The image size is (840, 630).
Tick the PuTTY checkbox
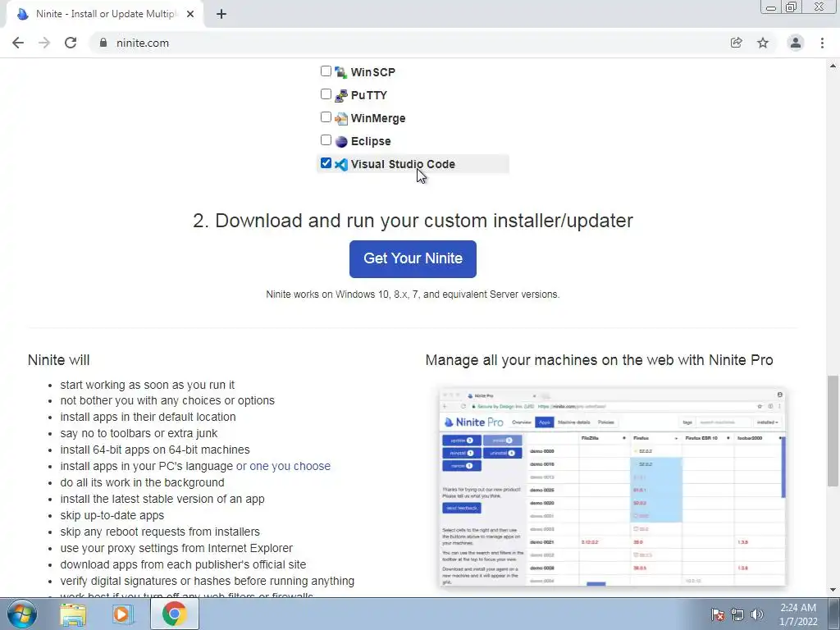[326, 94]
